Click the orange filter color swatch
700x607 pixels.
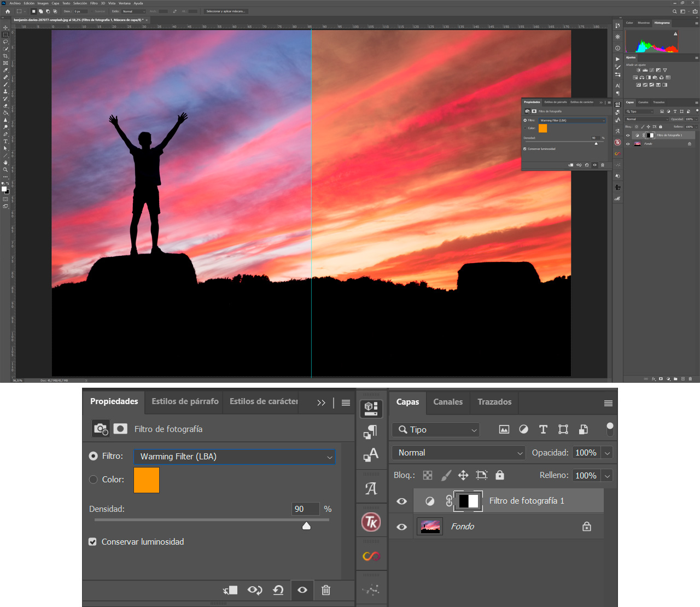click(146, 480)
